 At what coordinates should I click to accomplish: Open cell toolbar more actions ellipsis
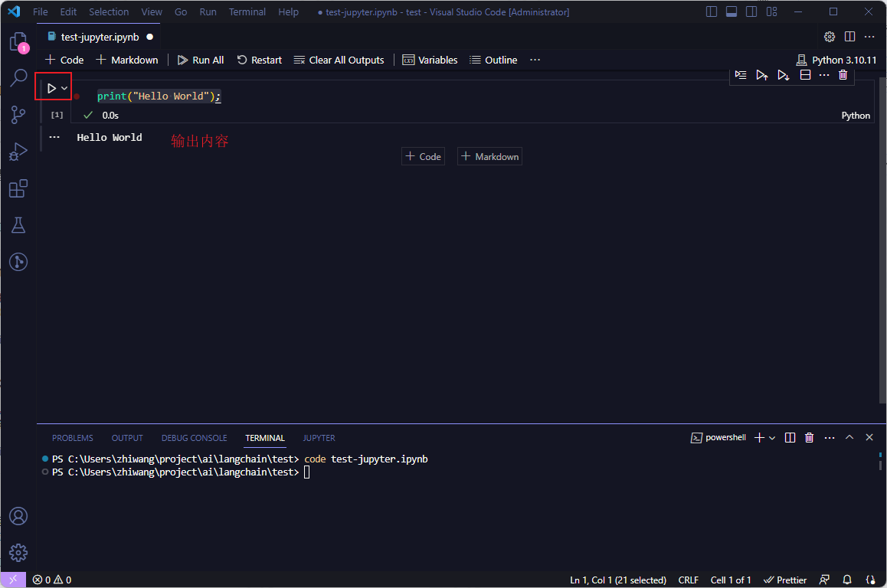pos(824,74)
